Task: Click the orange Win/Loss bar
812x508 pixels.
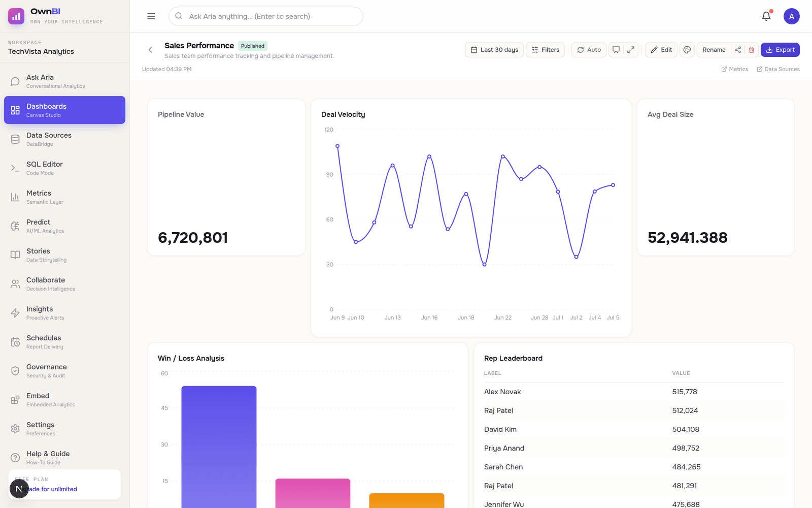Action: (x=407, y=500)
